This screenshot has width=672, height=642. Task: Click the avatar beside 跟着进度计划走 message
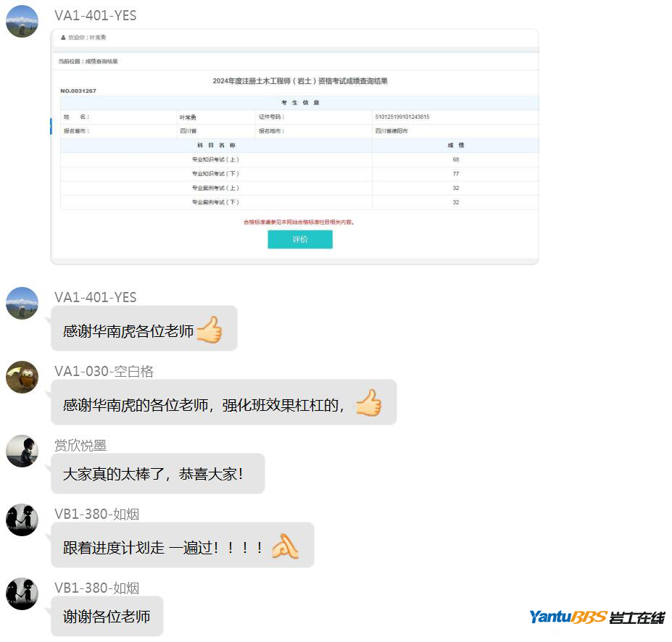(22, 520)
